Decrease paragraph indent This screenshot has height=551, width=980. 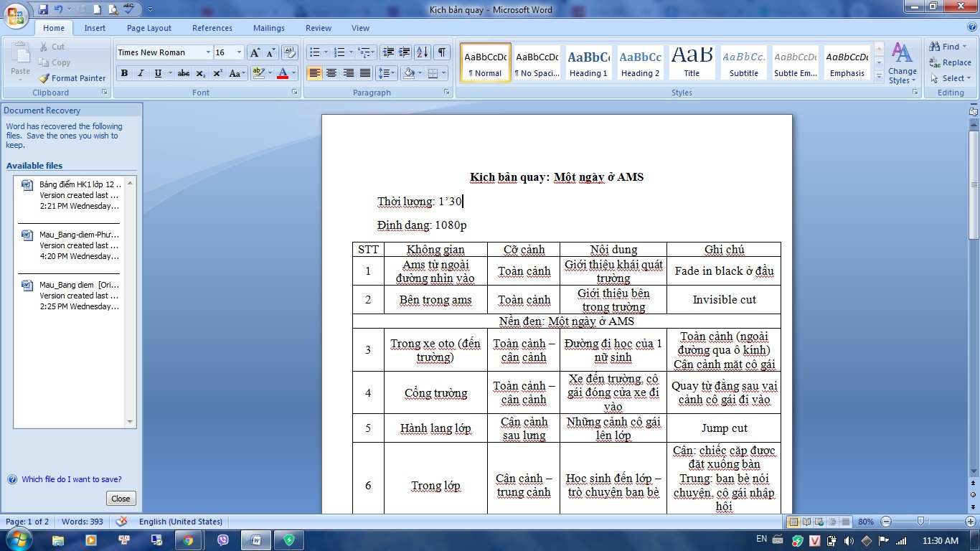click(x=388, y=52)
